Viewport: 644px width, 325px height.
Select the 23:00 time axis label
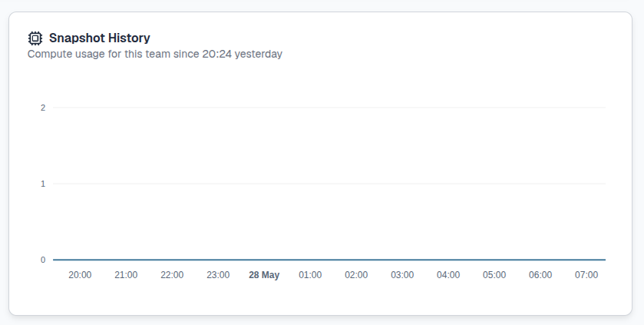(x=218, y=275)
